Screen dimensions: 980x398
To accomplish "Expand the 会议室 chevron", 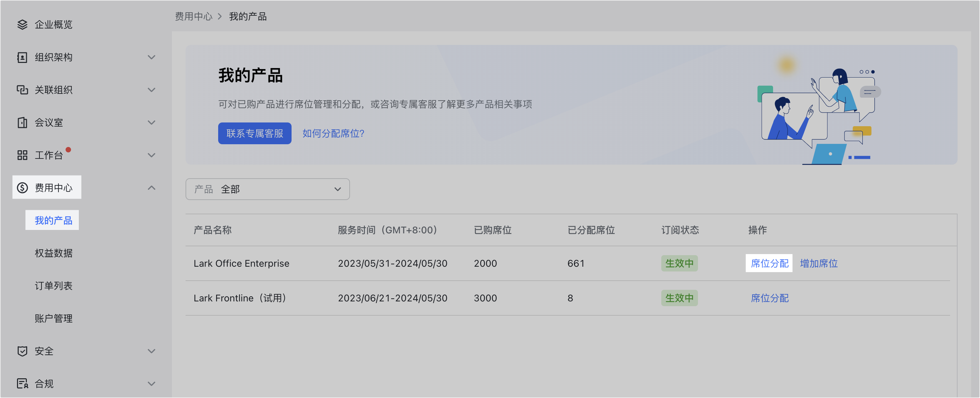I will [x=152, y=123].
